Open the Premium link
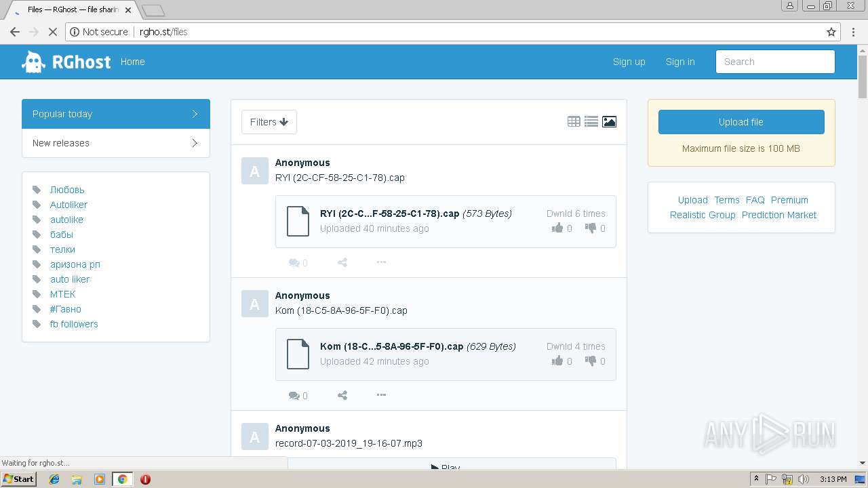 [x=789, y=200]
